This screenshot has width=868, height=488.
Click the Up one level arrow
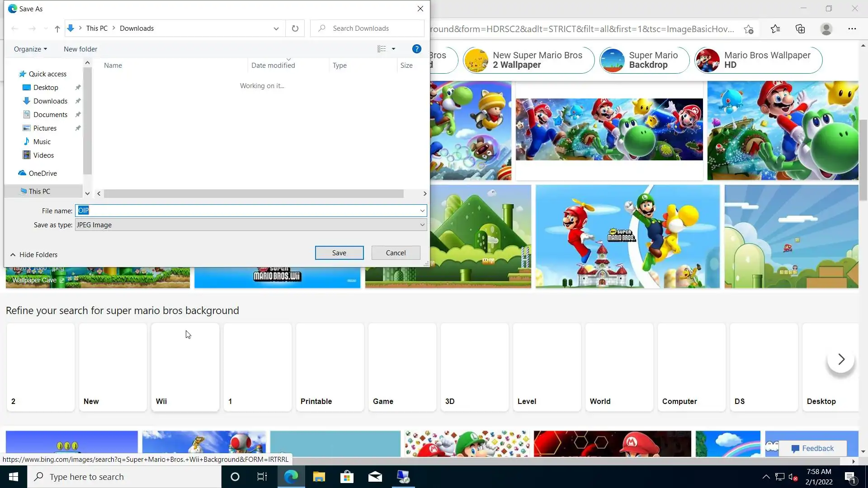coord(57,28)
